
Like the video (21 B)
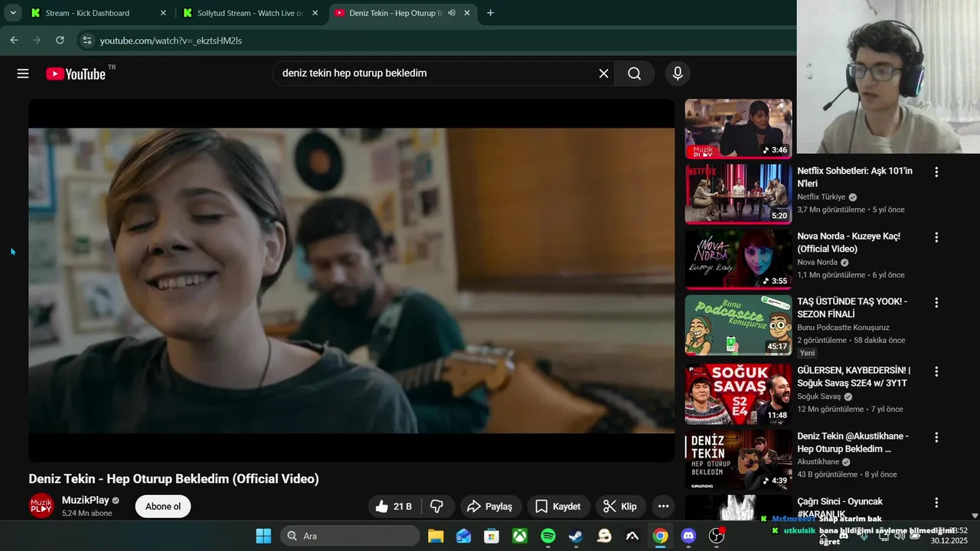(x=394, y=506)
